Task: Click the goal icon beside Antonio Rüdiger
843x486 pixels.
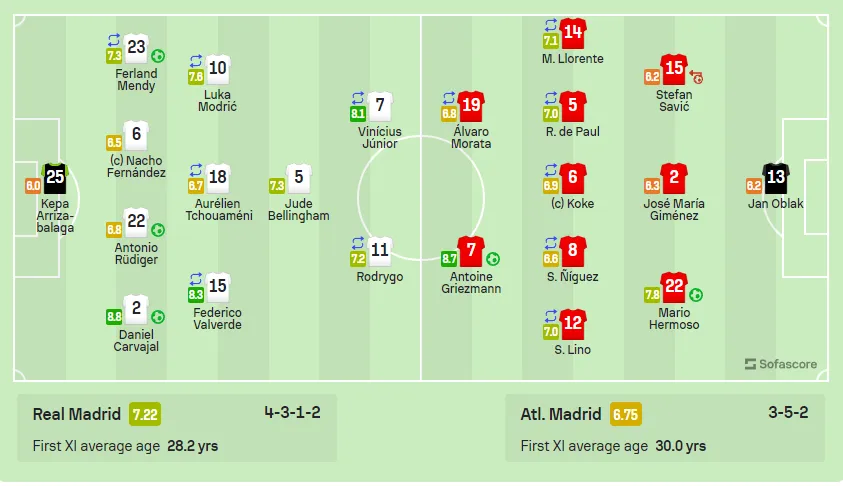Action: click(158, 230)
